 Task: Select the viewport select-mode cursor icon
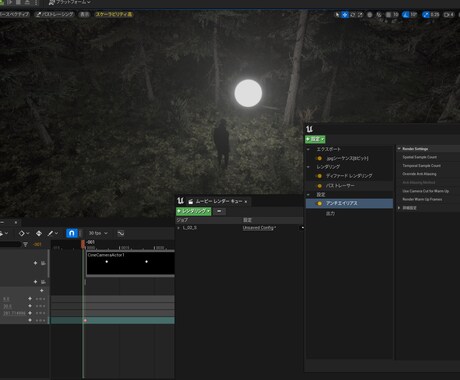tap(337, 15)
